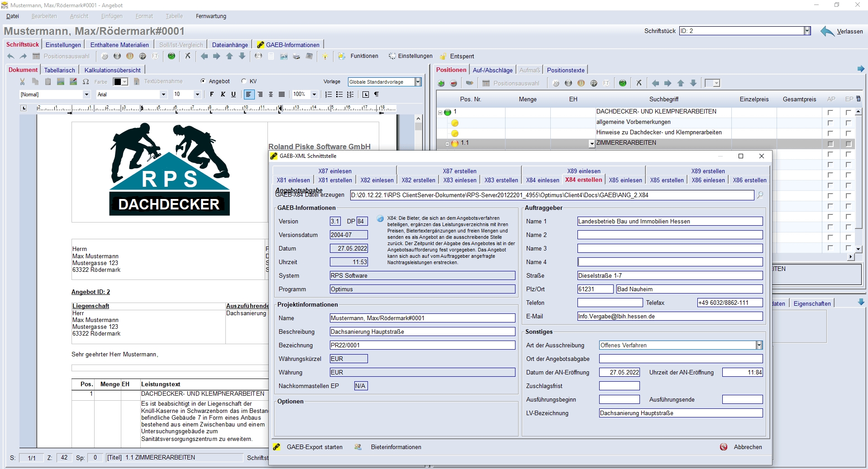Toggle underline formatting with the U button
Image resolution: width=868 pixels, height=469 pixels.
point(234,95)
